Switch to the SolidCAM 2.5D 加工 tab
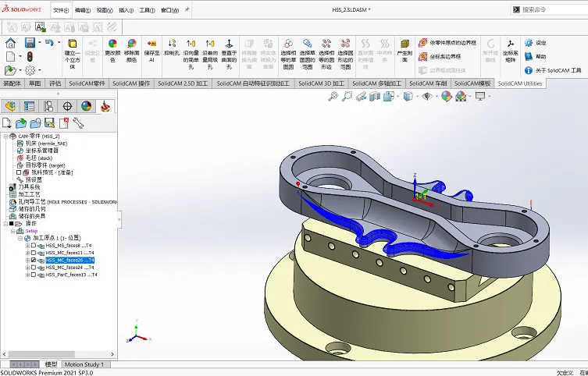 pos(183,83)
